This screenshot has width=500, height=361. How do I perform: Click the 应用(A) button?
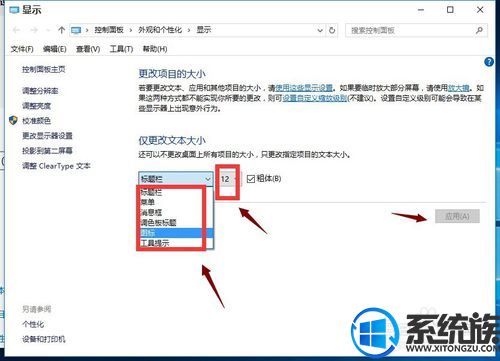click(457, 216)
